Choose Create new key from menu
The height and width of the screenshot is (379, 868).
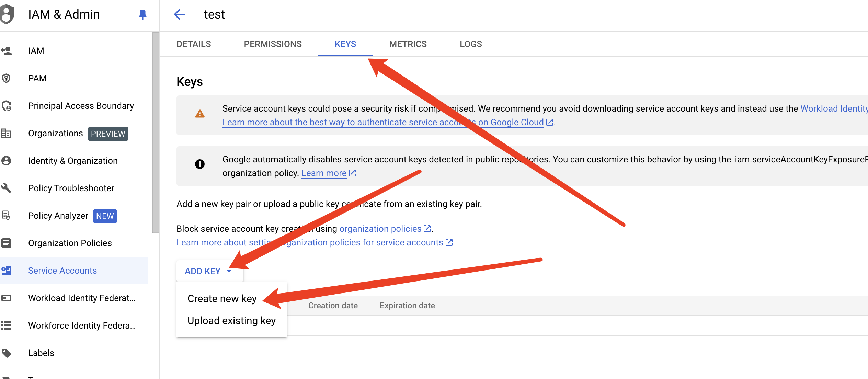coord(222,299)
